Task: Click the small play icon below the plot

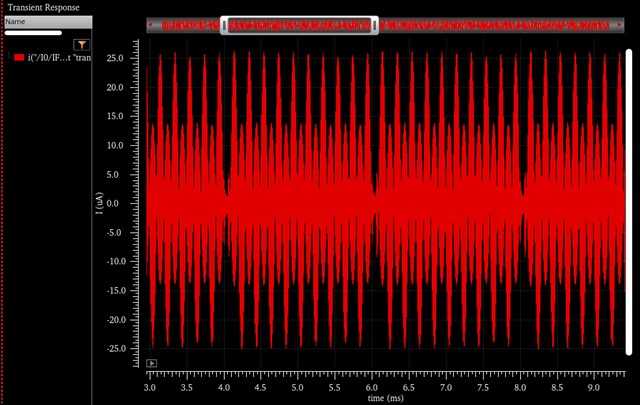Action: 151,363
